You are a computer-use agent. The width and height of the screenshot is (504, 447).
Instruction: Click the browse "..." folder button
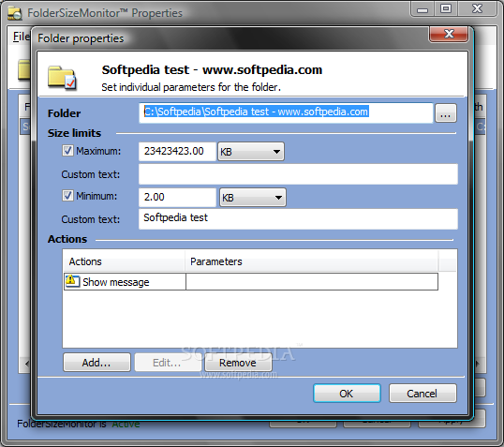coord(446,112)
